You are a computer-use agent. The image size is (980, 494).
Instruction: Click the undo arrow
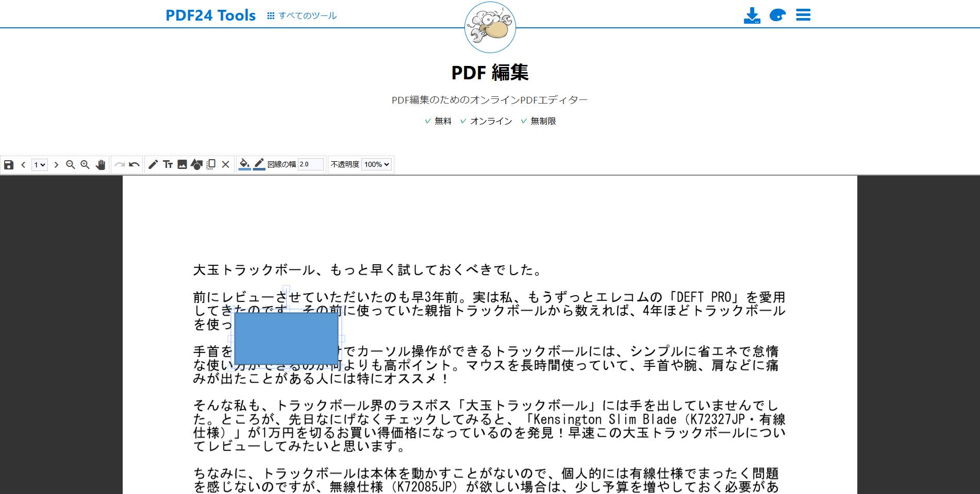click(135, 165)
